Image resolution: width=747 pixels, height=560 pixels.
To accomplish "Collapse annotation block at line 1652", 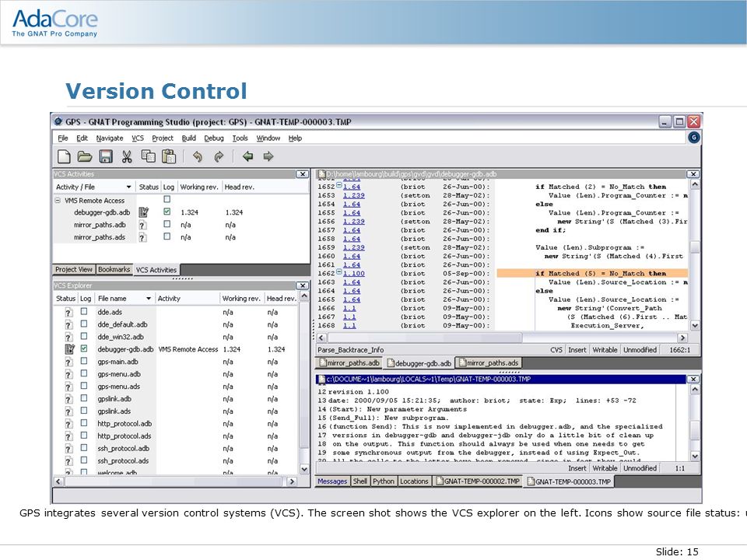I will click(x=338, y=185).
